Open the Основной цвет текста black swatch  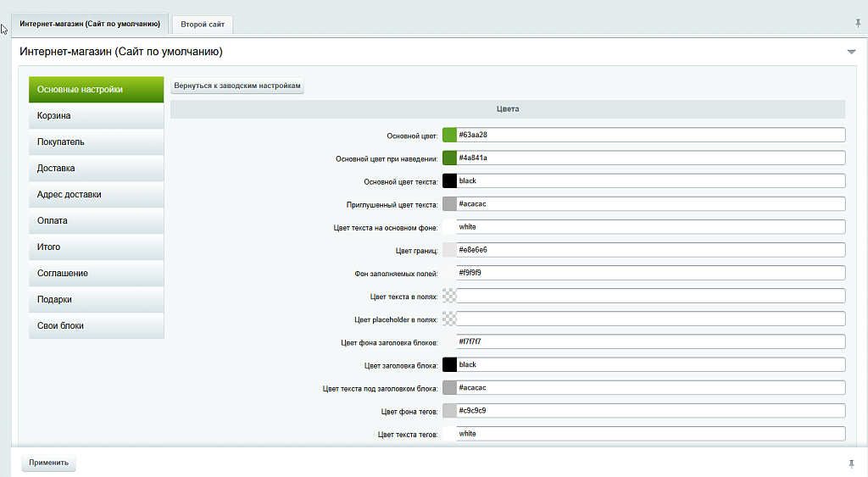449,181
